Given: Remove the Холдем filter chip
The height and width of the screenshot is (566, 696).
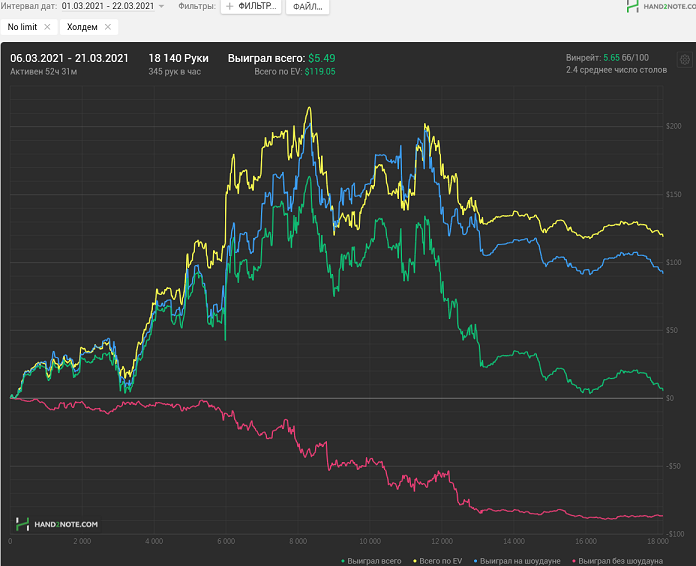Looking at the screenshot, I should coord(108,27).
